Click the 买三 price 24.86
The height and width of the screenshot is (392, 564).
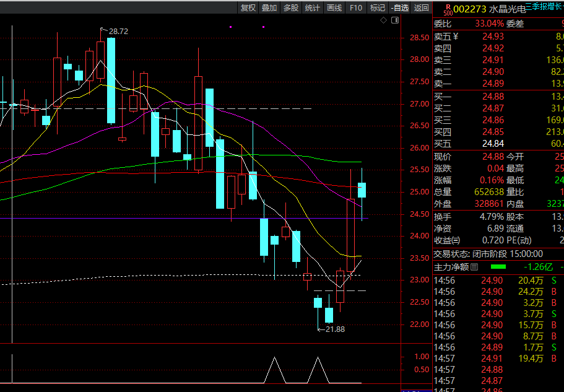[x=493, y=120]
